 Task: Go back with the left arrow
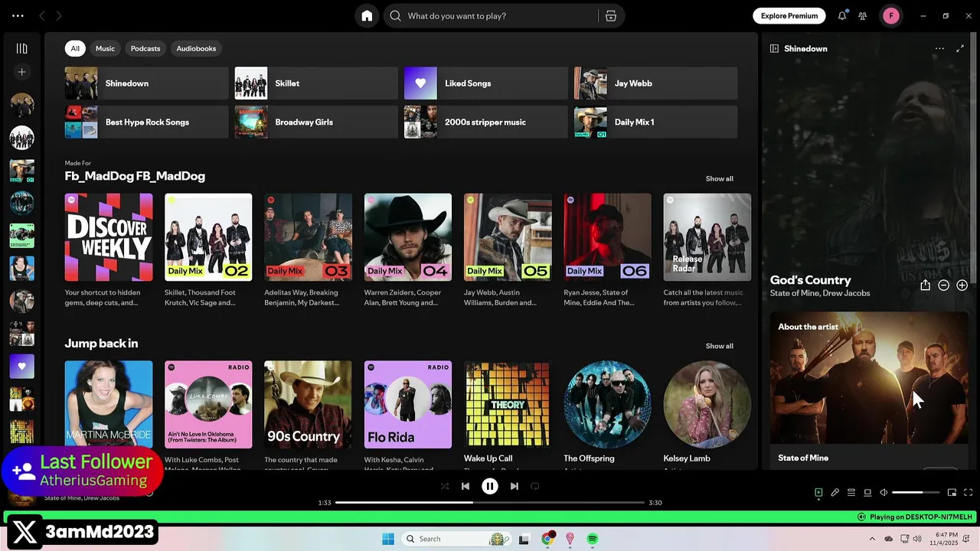tap(42, 15)
